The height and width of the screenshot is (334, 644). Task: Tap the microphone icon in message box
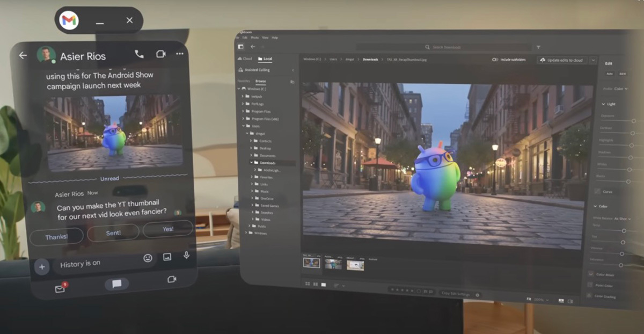click(x=186, y=255)
